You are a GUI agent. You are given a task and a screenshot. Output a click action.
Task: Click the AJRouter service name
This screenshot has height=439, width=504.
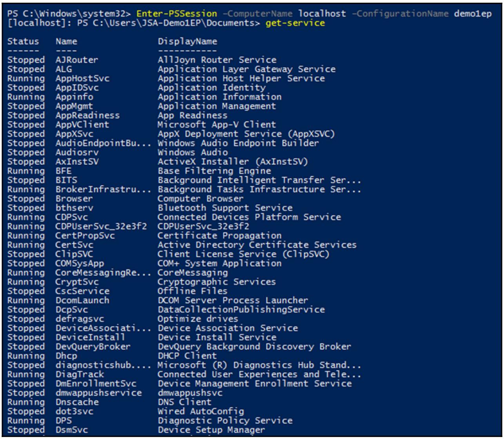pyautogui.click(x=77, y=60)
